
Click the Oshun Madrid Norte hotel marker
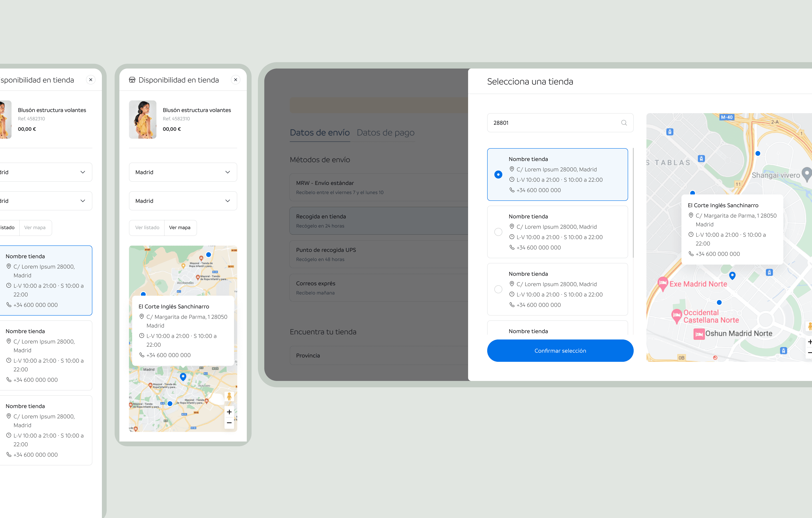pyautogui.click(x=699, y=334)
